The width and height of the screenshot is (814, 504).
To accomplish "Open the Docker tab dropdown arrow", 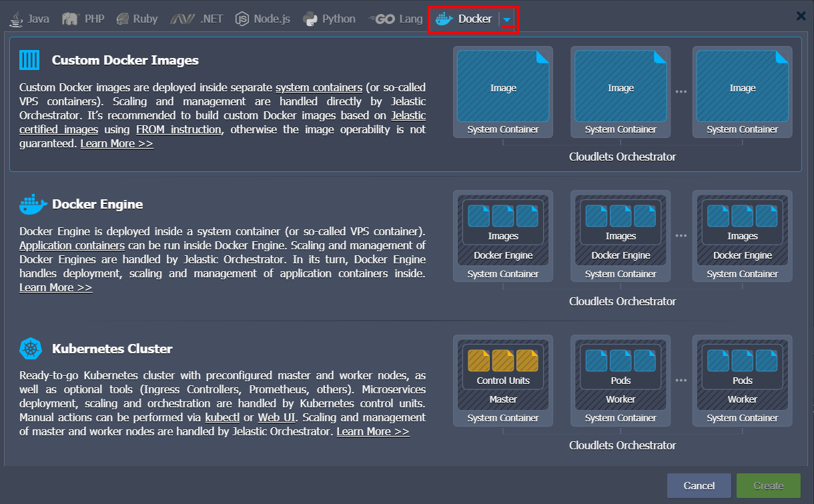I will pos(507,19).
